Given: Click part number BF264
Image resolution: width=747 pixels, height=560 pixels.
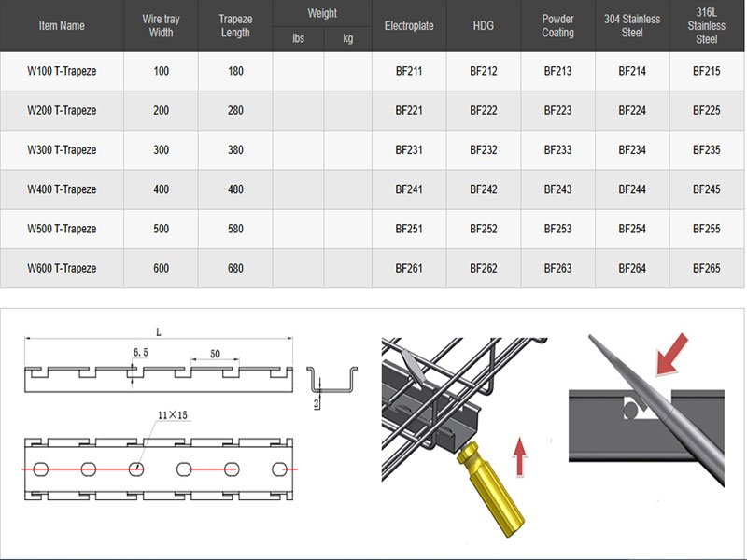Looking at the screenshot, I should 632,269.
